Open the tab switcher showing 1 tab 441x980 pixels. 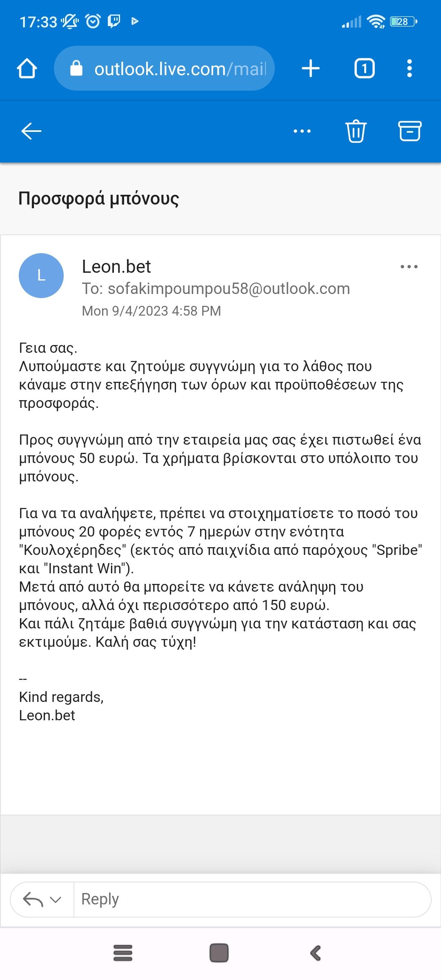[364, 68]
